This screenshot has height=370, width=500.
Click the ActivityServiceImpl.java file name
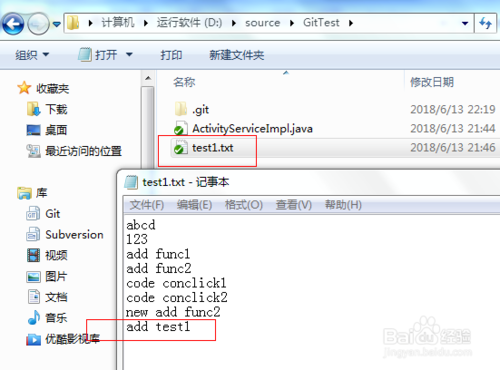click(252, 129)
